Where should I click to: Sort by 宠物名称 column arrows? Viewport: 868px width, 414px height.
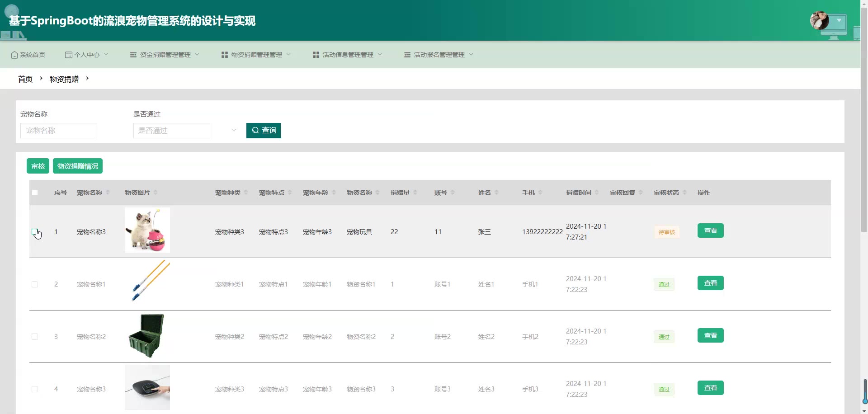point(108,193)
